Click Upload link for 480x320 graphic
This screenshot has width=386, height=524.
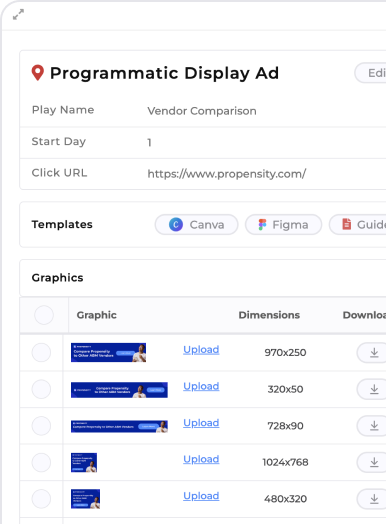point(201,496)
